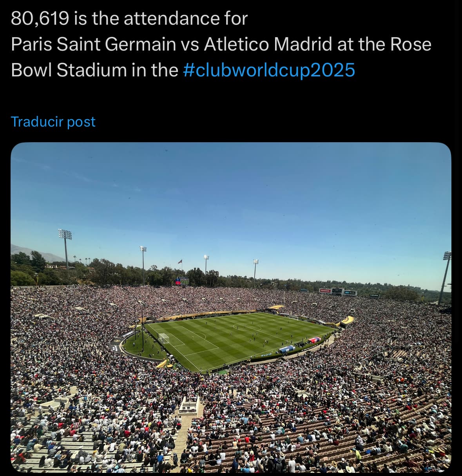Click the tallest floodlight tower at photo left

pos(65,253)
